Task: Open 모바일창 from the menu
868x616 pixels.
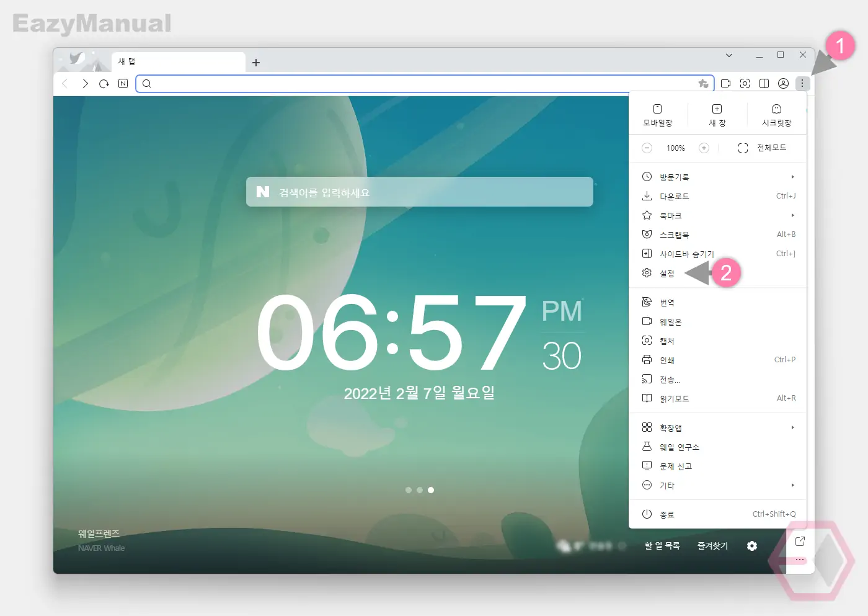Action: click(x=658, y=115)
